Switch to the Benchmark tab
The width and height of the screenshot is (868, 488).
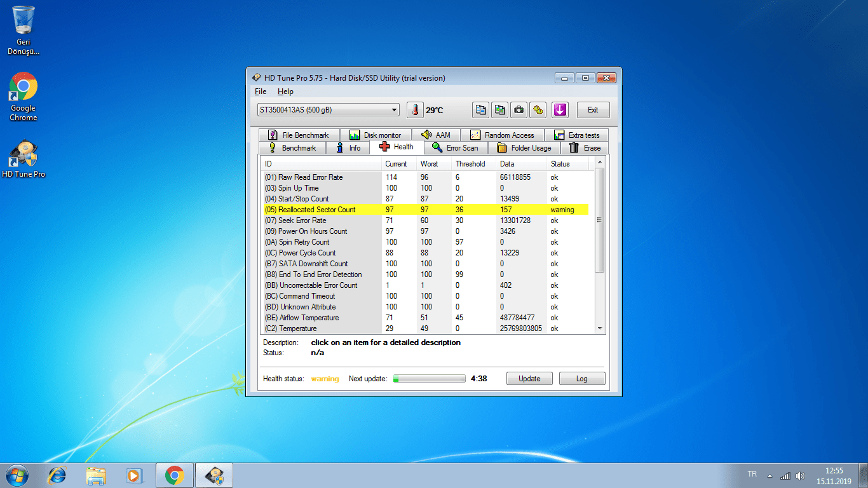(292, 148)
